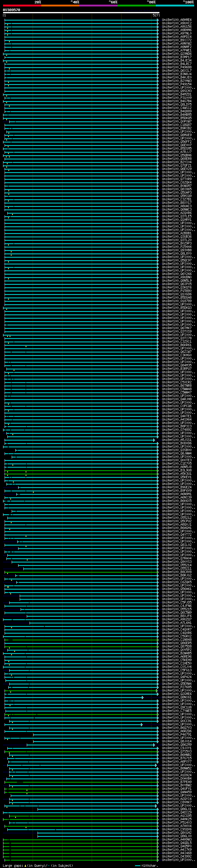Choose the UniRef100_Q7T0R9 label
Image resolution: width=197 pixels, height=868 pixels.
(x=176, y=179)
